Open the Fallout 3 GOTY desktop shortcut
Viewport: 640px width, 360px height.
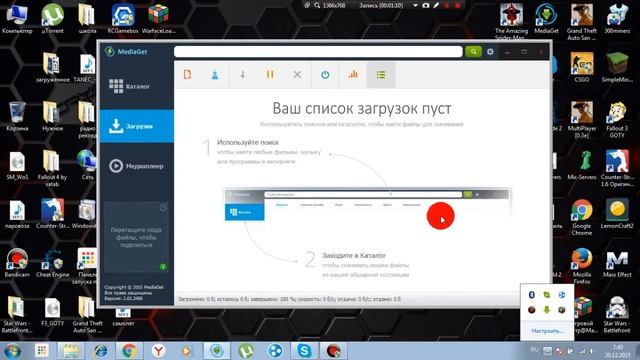point(617,120)
